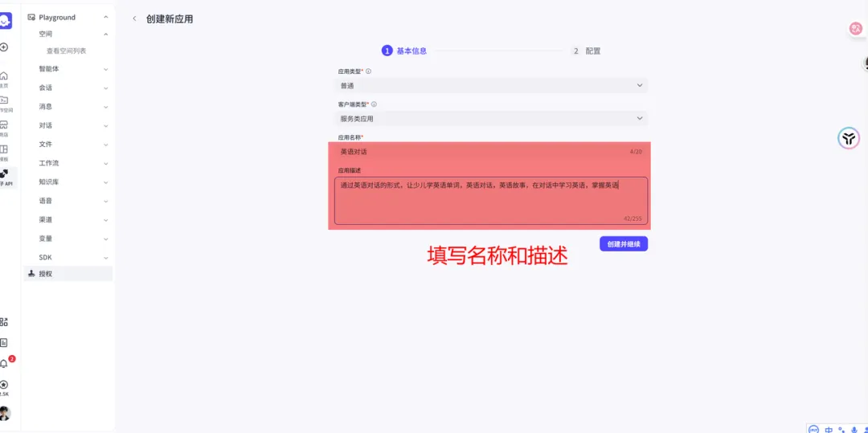868x433 pixels.
Task: Open the round Y-shaped assistant icon
Action: (848, 137)
